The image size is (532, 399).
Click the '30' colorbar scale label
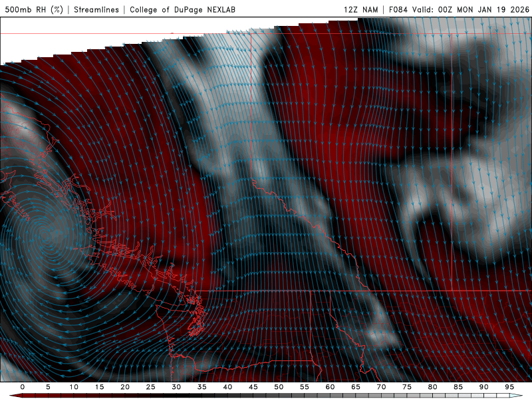point(176,387)
